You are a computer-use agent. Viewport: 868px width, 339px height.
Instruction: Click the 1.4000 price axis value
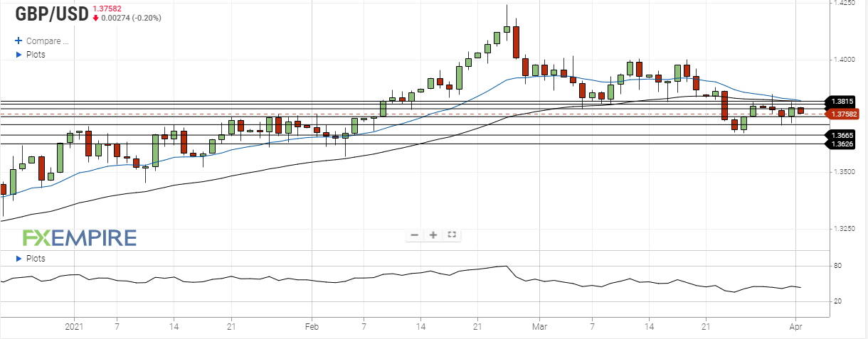click(x=844, y=60)
